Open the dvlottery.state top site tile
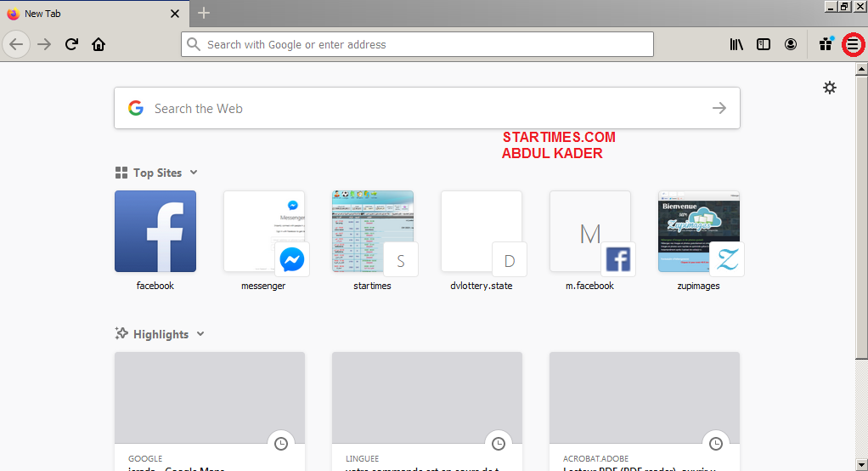 482,231
